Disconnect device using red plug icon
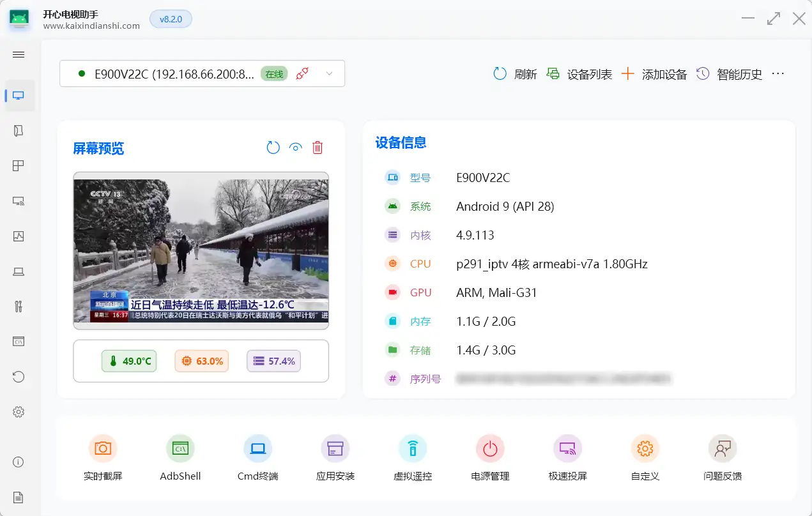 point(302,73)
